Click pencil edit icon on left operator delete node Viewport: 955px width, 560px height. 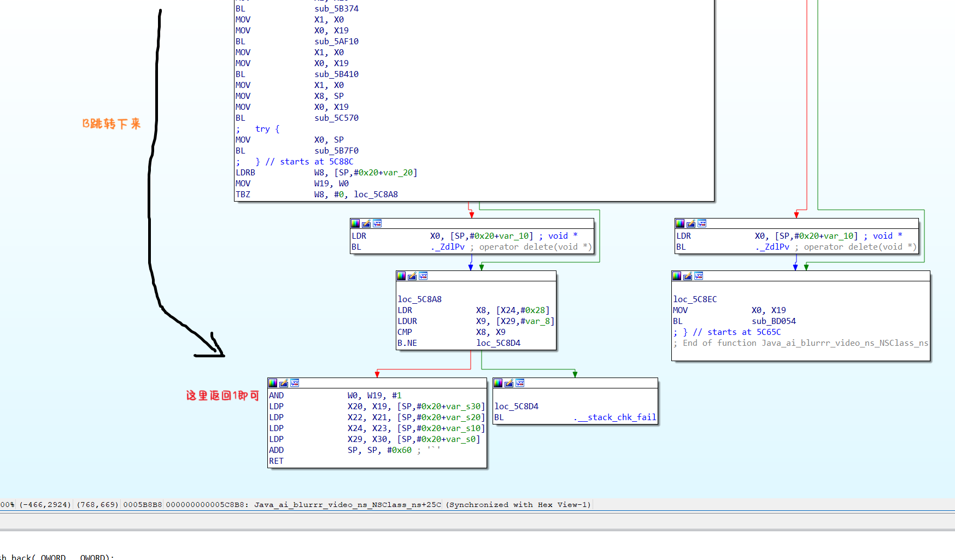click(366, 223)
